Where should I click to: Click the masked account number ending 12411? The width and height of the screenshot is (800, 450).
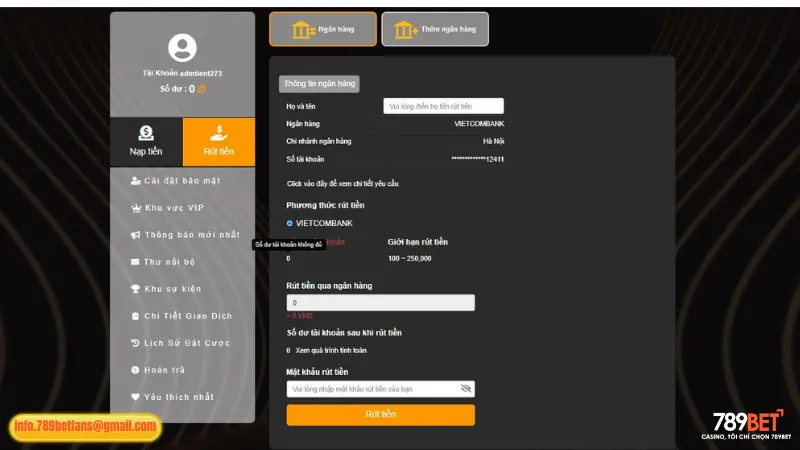point(478,159)
